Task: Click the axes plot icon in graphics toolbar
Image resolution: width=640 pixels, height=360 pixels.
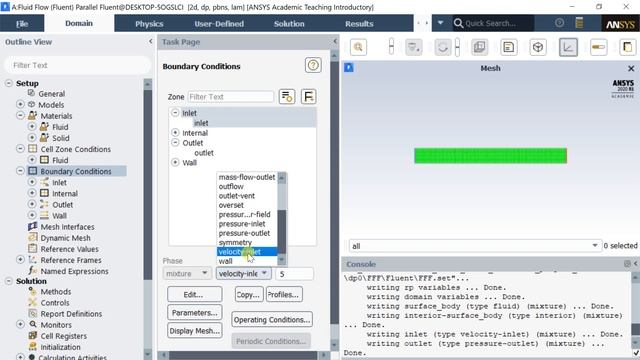Action: pos(568,47)
